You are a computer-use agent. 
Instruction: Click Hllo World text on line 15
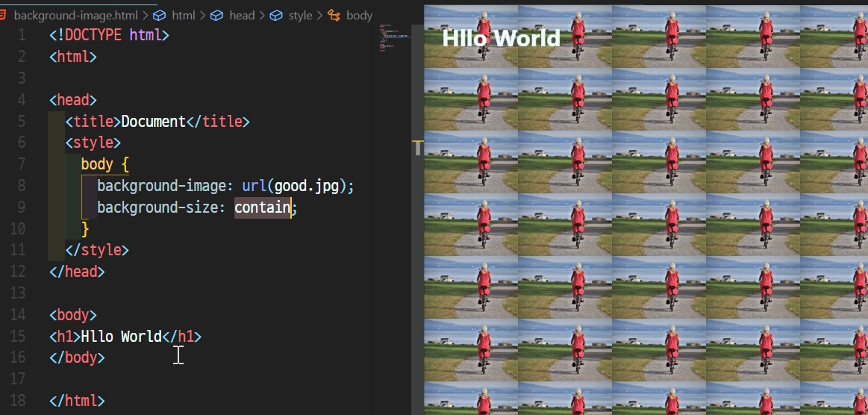121,337
